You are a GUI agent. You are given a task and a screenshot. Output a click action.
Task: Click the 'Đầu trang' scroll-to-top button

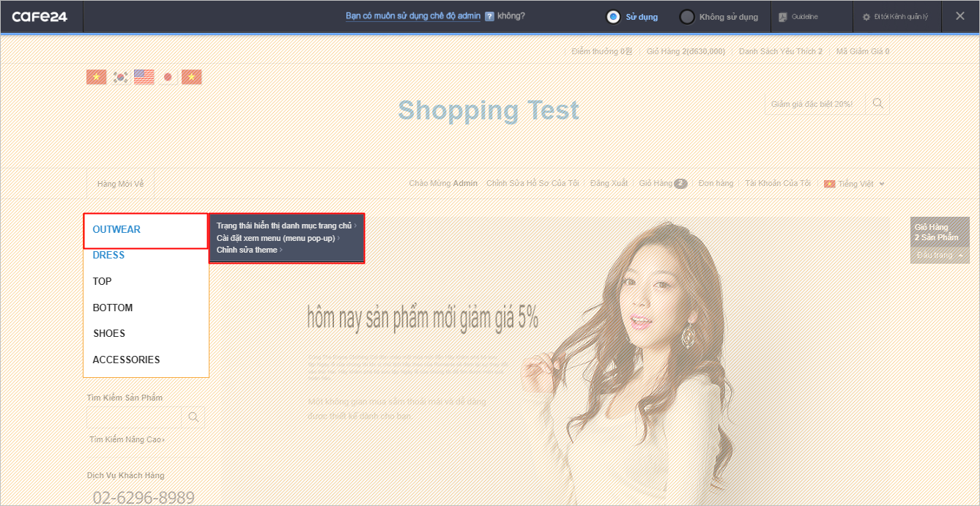pyautogui.click(x=939, y=255)
